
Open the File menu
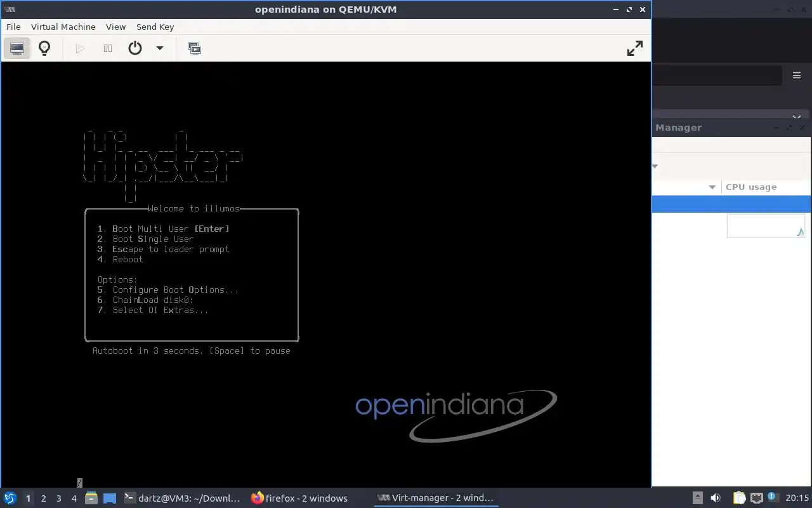[13, 27]
